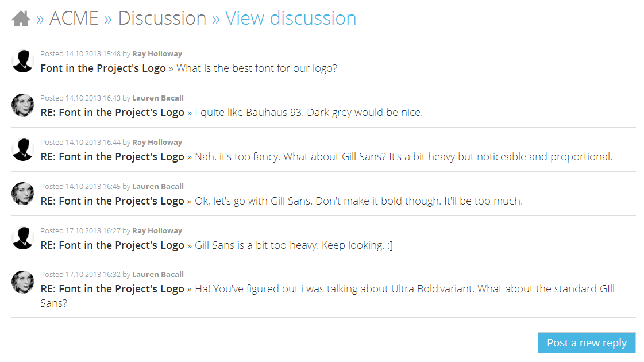Click the original post title Font in the Project's Logo

click(103, 68)
